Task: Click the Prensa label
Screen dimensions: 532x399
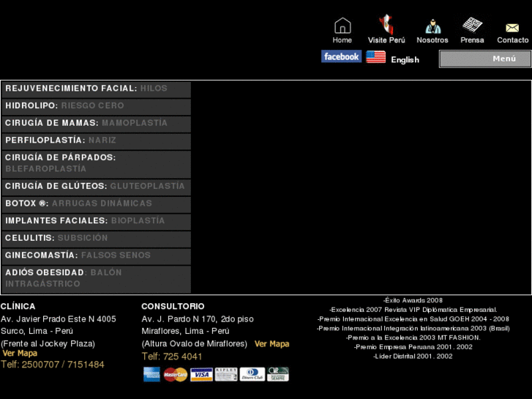Action: (x=472, y=40)
